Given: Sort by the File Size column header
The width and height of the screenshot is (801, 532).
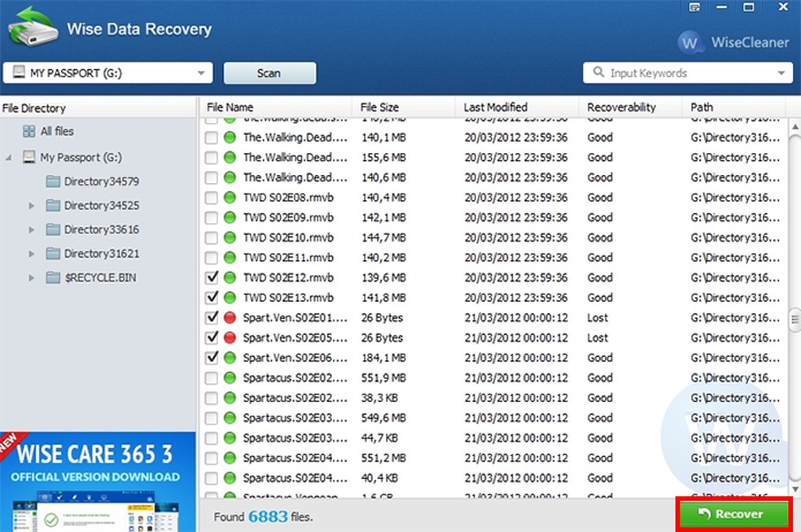Looking at the screenshot, I should click(x=379, y=107).
